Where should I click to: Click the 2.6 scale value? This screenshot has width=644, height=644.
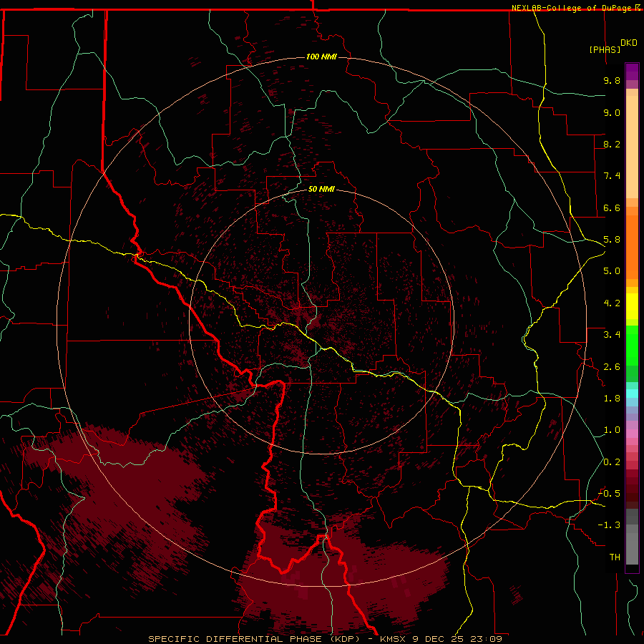[x=612, y=367]
